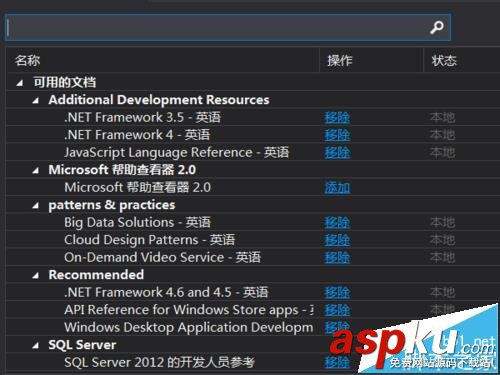The width and height of the screenshot is (500, 375).
Task: Remove .NET Framework 4 documentation
Action: [337, 135]
